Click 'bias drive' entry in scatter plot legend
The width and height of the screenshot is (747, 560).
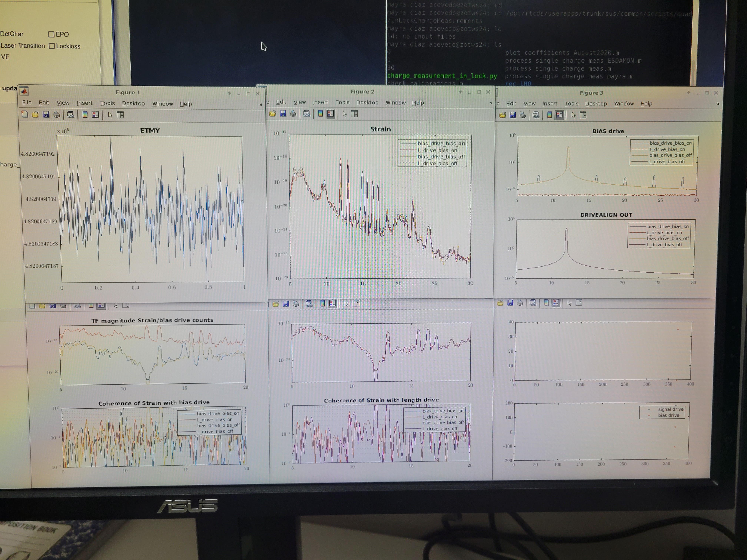coord(668,415)
